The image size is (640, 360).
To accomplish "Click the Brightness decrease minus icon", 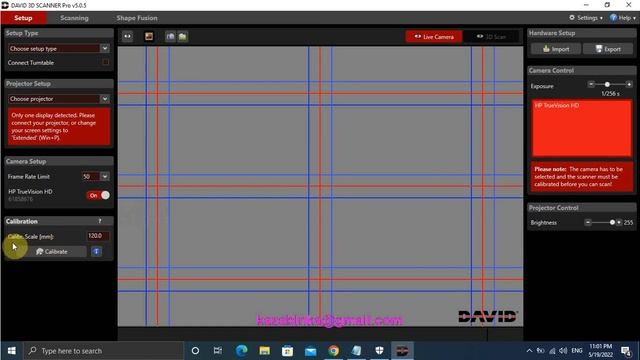I will pyautogui.click(x=587, y=222).
